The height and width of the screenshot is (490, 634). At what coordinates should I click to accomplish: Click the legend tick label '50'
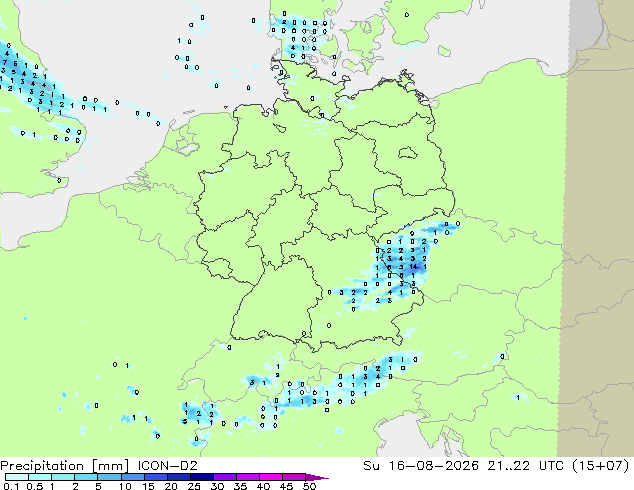pyautogui.click(x=309, y=486)
